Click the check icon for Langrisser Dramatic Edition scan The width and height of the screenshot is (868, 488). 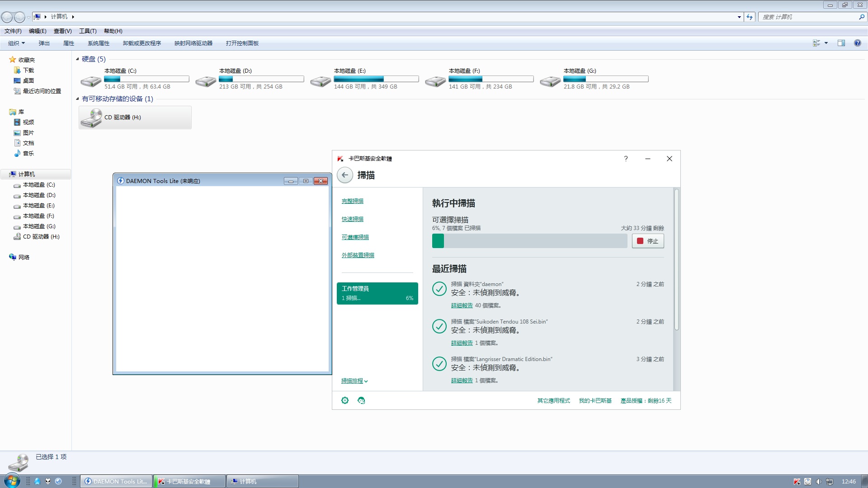(439, 364)
